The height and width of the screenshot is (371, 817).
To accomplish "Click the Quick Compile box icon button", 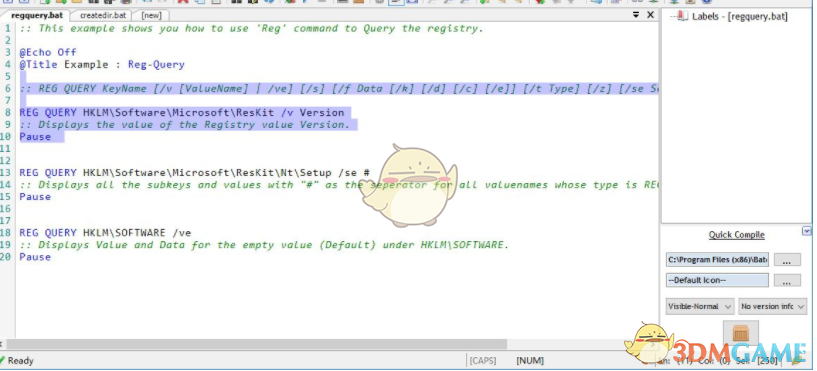I will pos(740,333).
